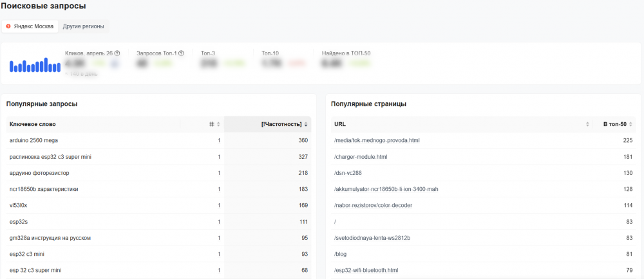Click the Популярные страницы heading

(369, 104)
